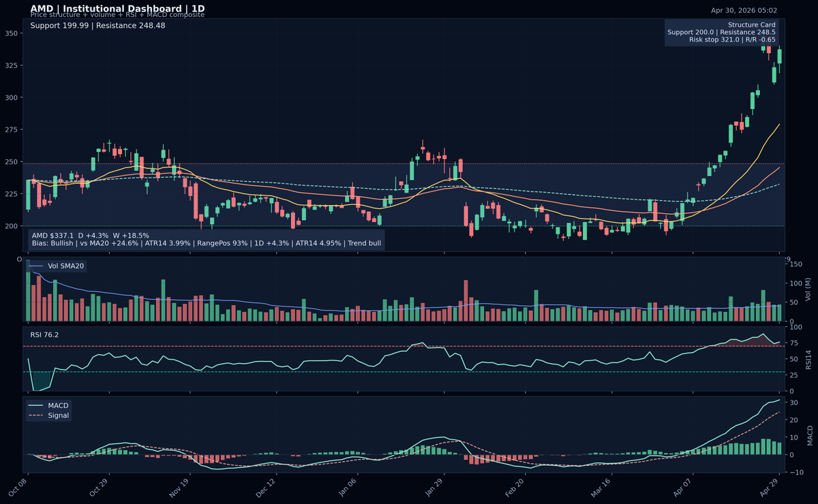The image size is (818, 504).
Task: Click the 20 label on the MACD axis
Action: (x=793, y=420)
